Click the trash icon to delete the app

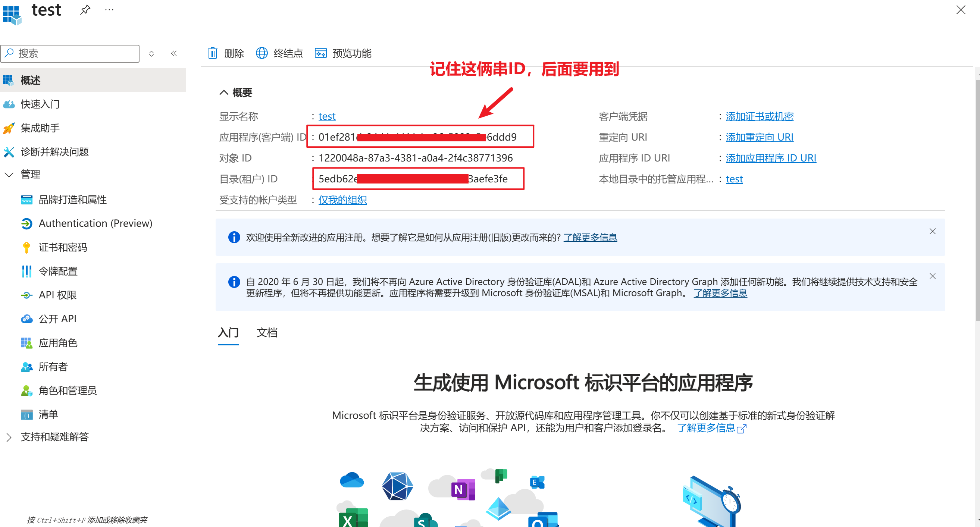(x=212, y=53)
